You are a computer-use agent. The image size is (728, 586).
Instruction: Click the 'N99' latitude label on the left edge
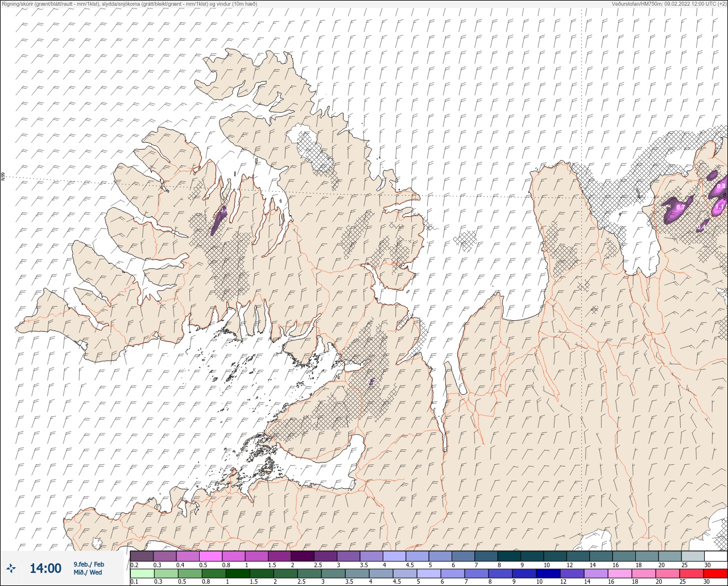3,177
